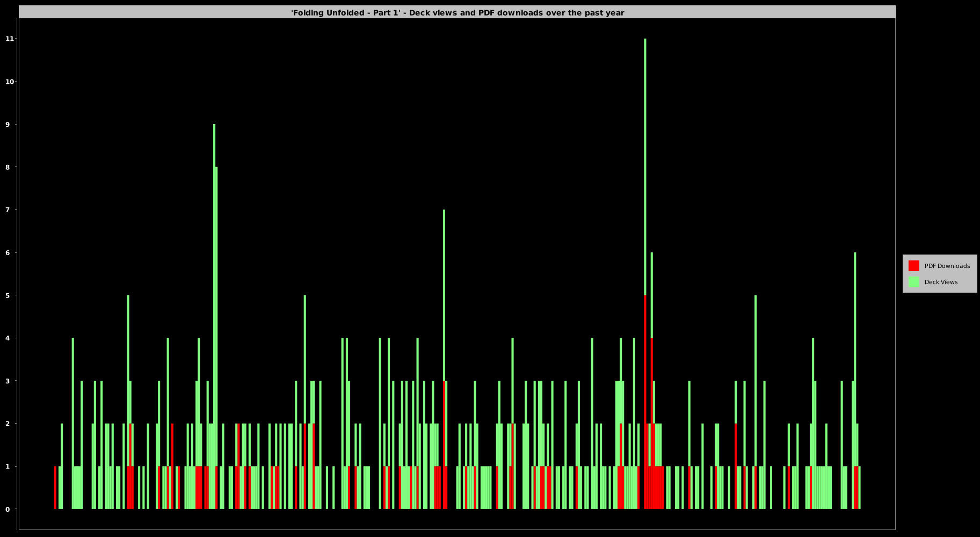Click the y-axis label 6
980x537 pixels.
8,252
